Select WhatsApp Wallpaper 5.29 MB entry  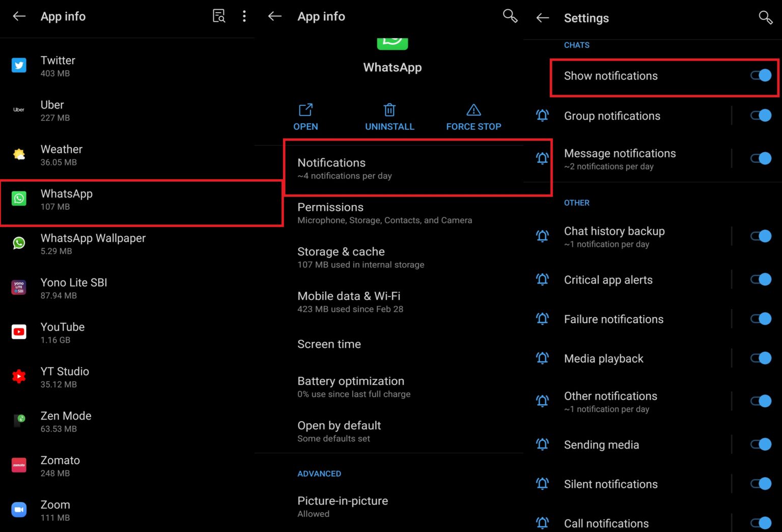click(x=127, y=244)
